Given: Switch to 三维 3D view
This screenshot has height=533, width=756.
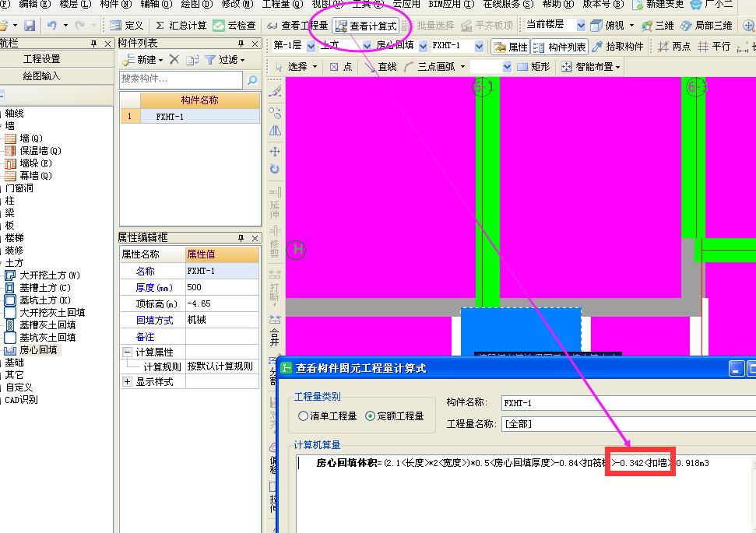Looking at the screenshot, I should point(658,26).
